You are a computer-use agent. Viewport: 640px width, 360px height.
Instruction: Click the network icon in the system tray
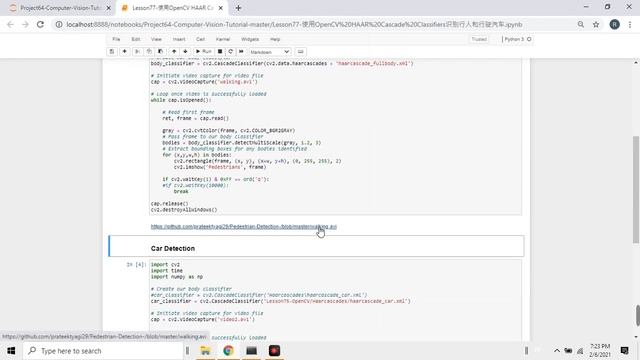(x=580, y=351)
